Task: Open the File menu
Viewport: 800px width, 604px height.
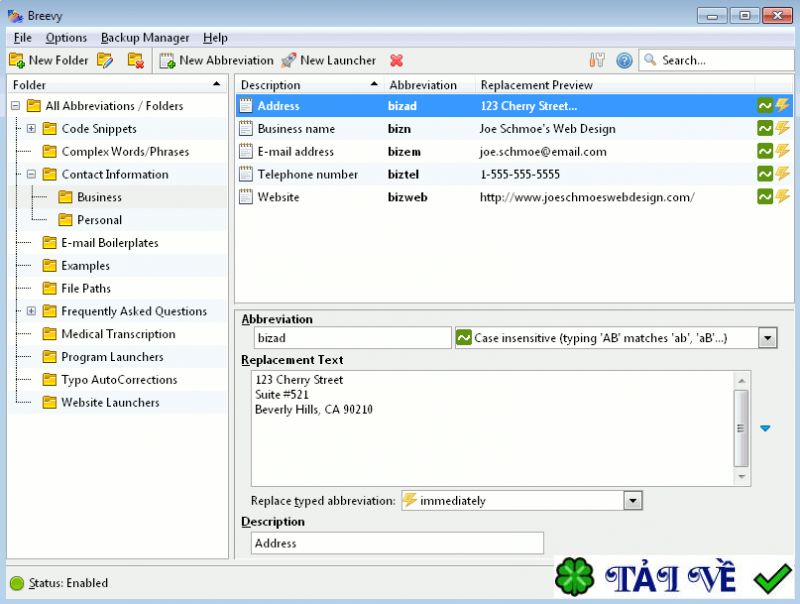Action: point(22,38)
